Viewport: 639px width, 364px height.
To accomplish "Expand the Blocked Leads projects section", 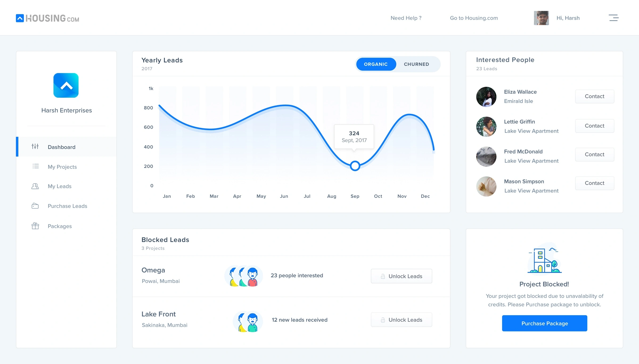I will pyautogui.click(x=153, y=248).
